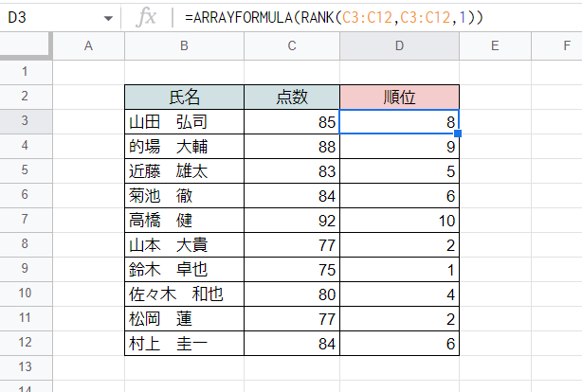This screenshot has width=582, height=392.
Task: Click 村上 圭一's score 84
Action: (292, 344)
